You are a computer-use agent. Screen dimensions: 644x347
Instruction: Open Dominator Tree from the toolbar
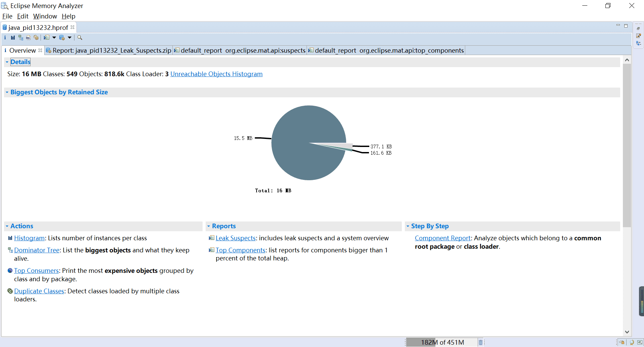pos(21,38)
